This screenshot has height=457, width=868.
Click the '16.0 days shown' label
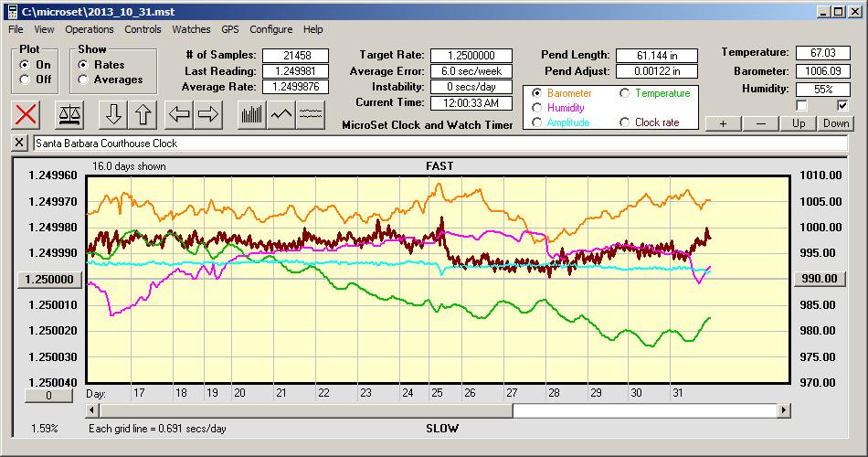[x=129, y=166]
